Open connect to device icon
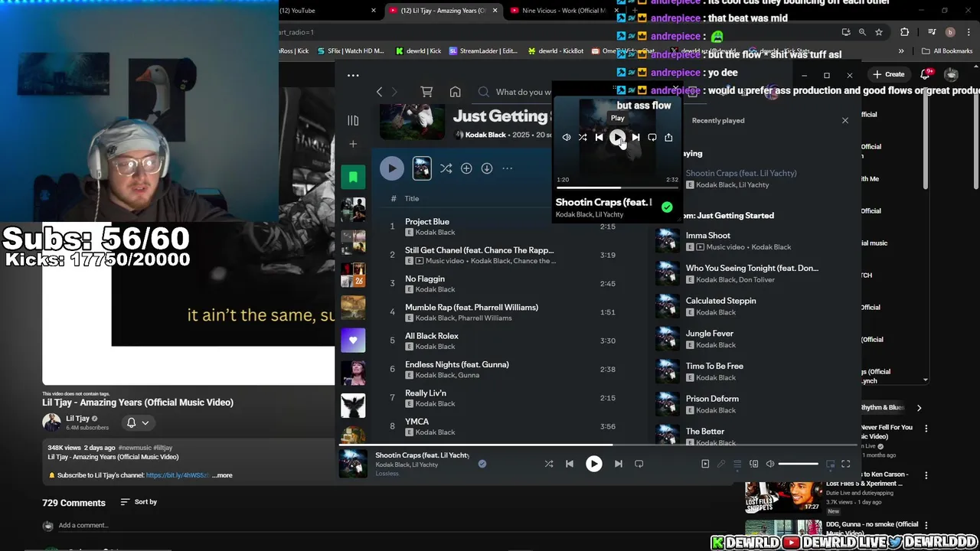Viewport: 980px width, 551px height. (x=753, y=464)
